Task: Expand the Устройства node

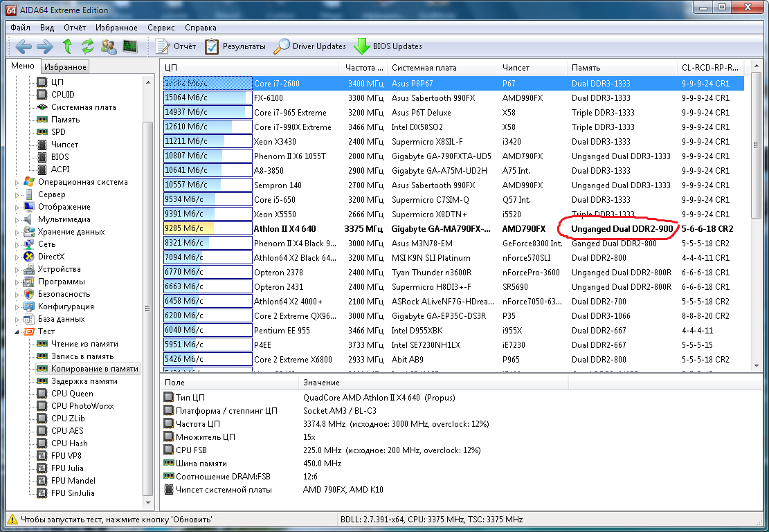Action: 17,270
